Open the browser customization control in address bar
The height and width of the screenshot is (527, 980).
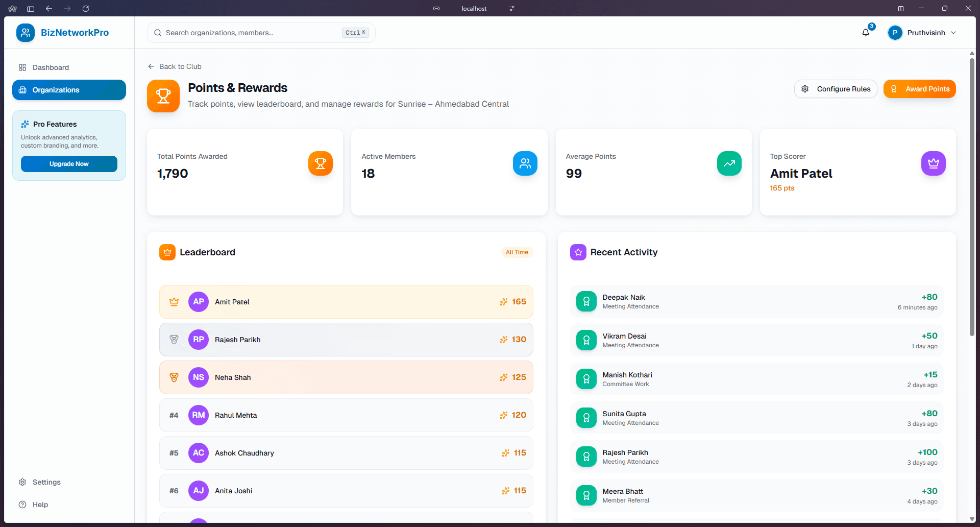tap(511, 8)
